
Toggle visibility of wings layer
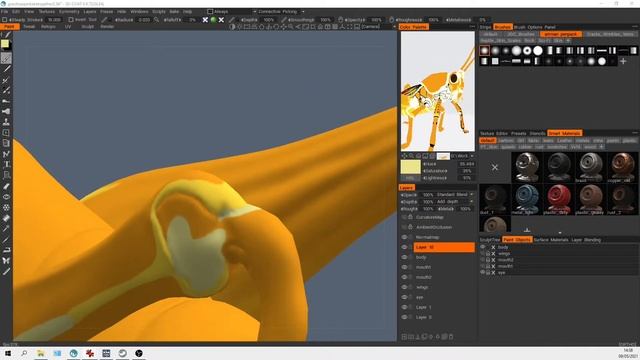pyautogui.click(x=404, y=287)
